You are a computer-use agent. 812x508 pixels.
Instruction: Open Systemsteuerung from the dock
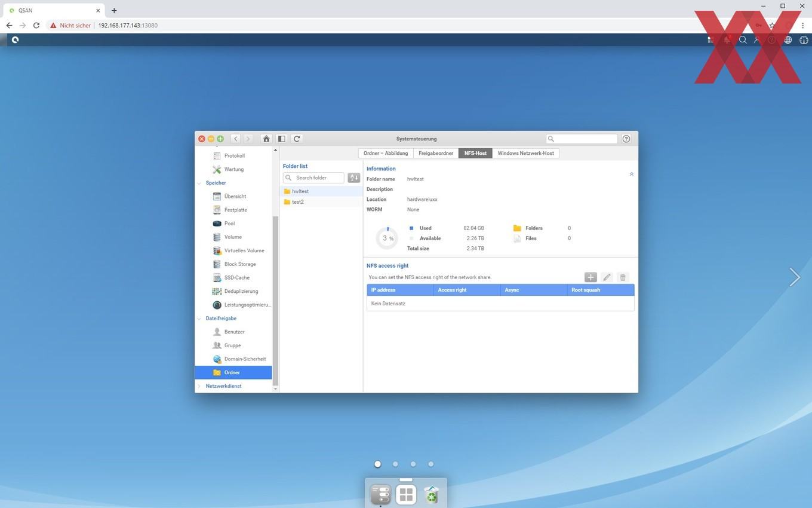pos(380,494)
